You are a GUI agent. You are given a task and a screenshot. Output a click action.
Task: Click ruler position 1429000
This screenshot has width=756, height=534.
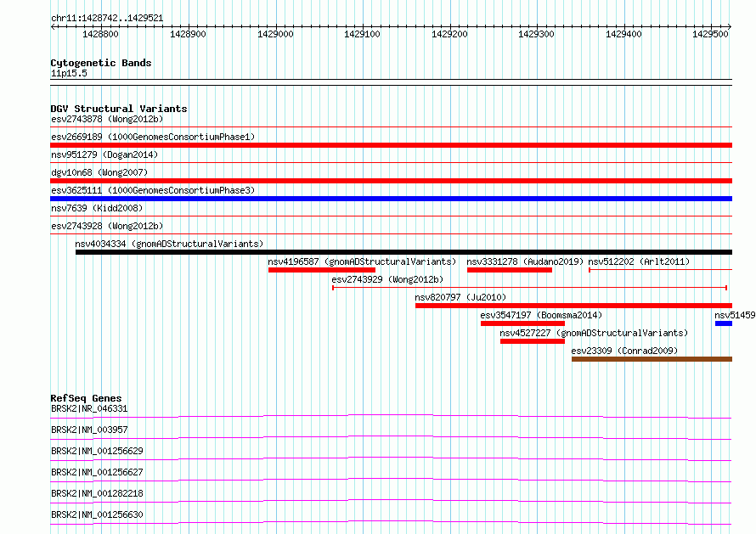[x=275, y=34]
